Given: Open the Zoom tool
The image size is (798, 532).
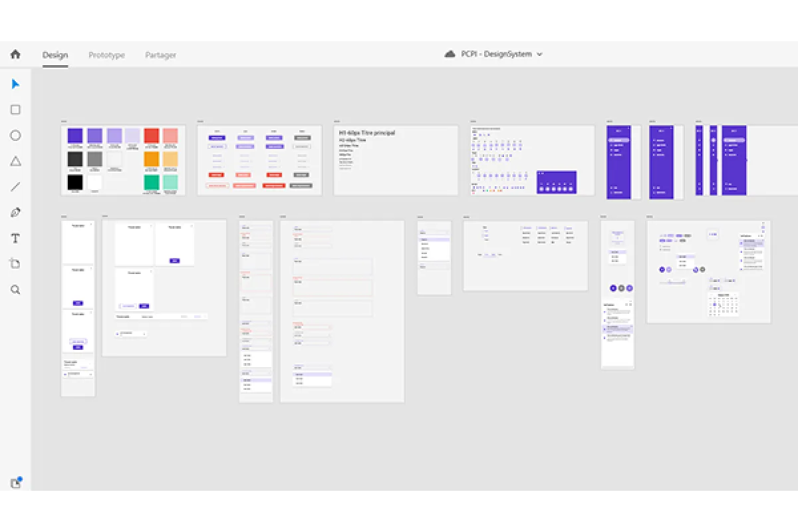Looking at the screenshot, I should click(15, 289).
